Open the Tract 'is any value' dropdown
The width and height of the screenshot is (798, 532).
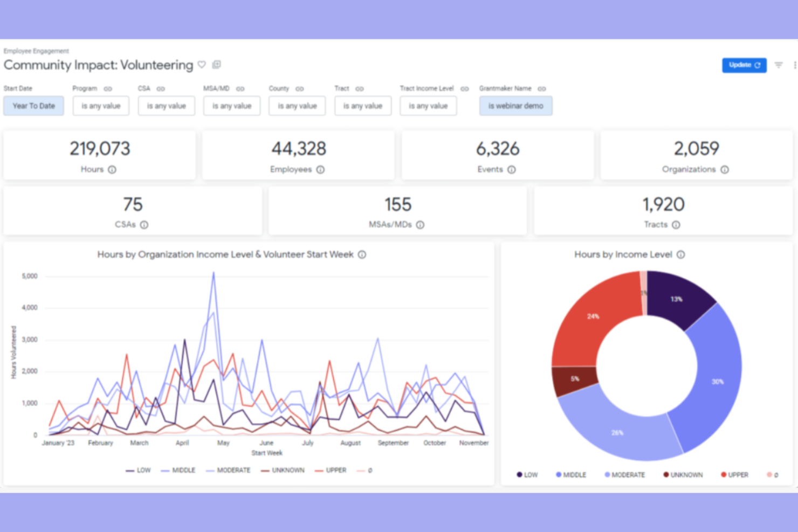pyautogui.click(x=363, y=106)
